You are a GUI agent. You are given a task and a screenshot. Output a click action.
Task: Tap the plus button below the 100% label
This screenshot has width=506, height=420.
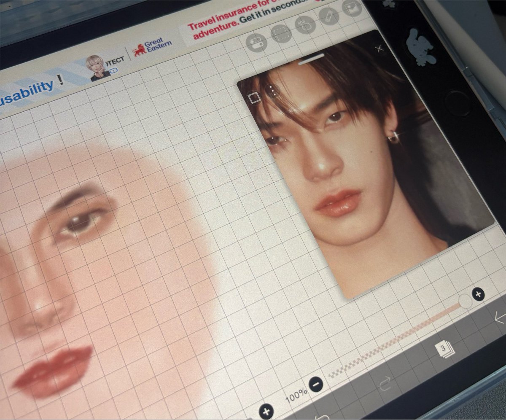click(x=266, y=411)
